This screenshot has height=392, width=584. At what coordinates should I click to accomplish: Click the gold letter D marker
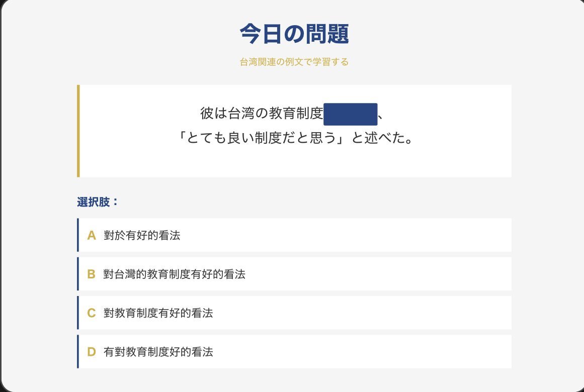tap(92, 352)
